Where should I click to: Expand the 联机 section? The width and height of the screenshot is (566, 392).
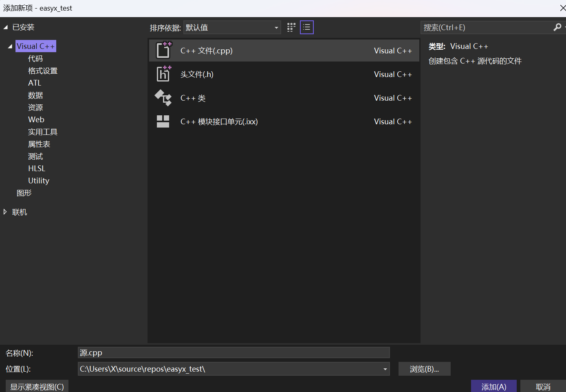[x=5, y=212]
